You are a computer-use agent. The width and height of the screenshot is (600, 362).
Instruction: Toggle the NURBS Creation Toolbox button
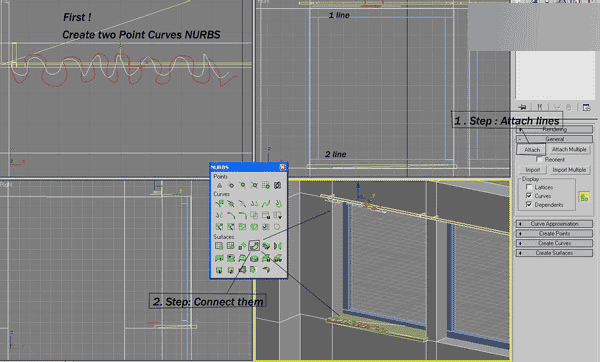(584, 197)
